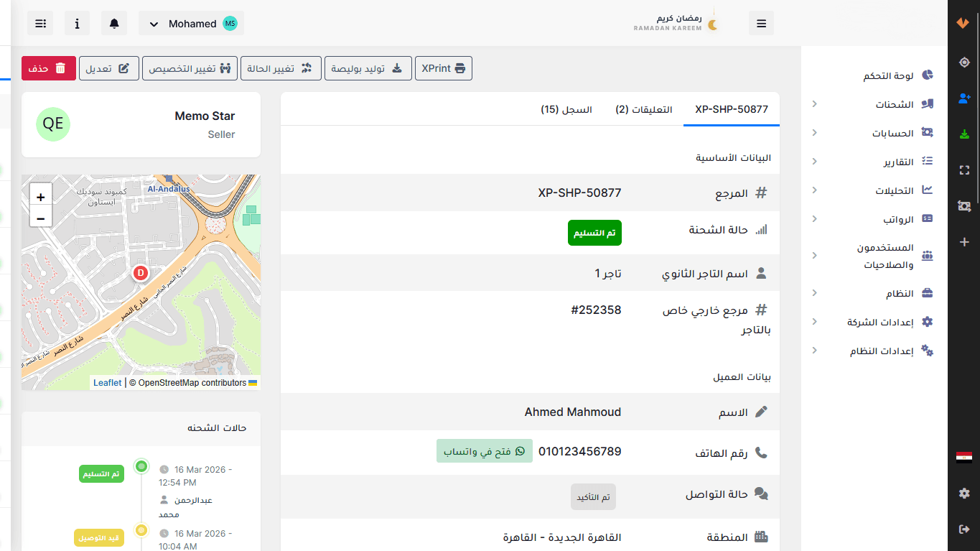
Task: Click the fullscreen icon in right rail
Action: tap(963, 170)
